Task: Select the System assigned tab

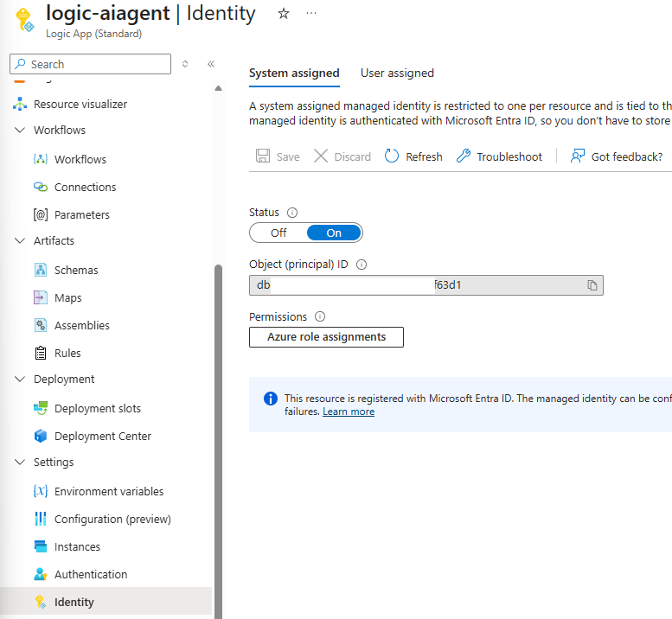Action: pos(294,73)
